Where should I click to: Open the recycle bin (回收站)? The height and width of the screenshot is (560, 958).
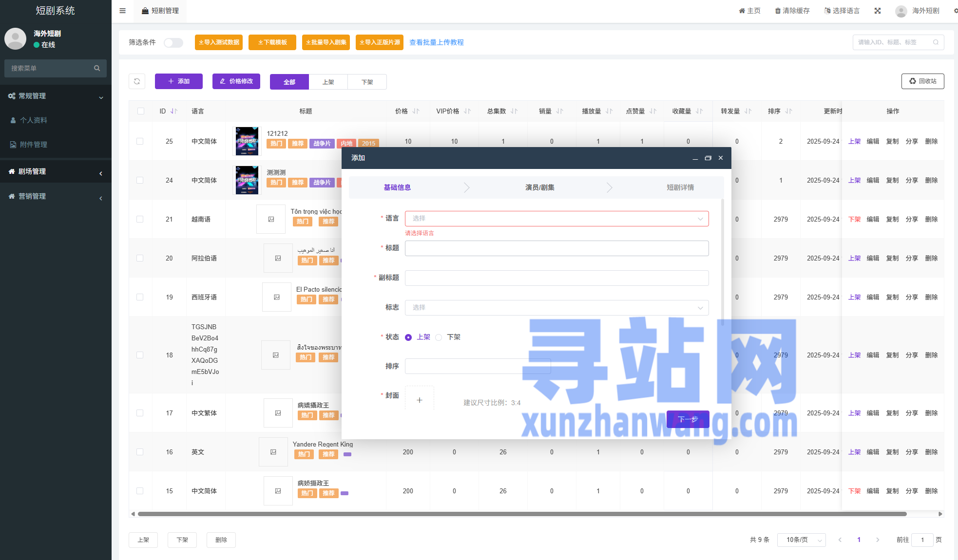922,81
